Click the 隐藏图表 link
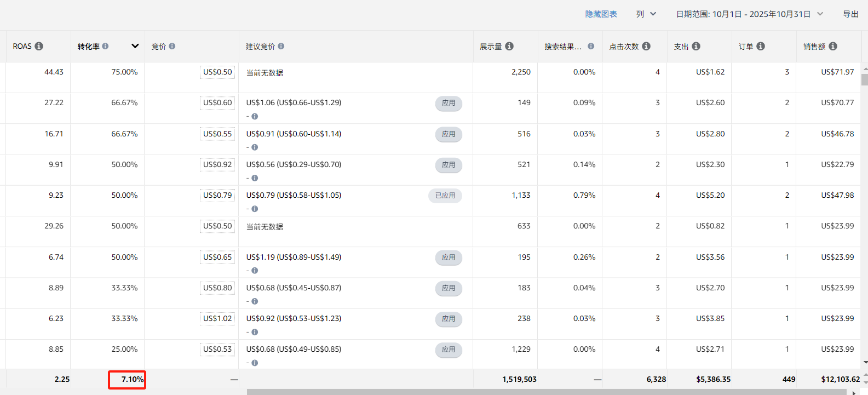 pos(601,14)
